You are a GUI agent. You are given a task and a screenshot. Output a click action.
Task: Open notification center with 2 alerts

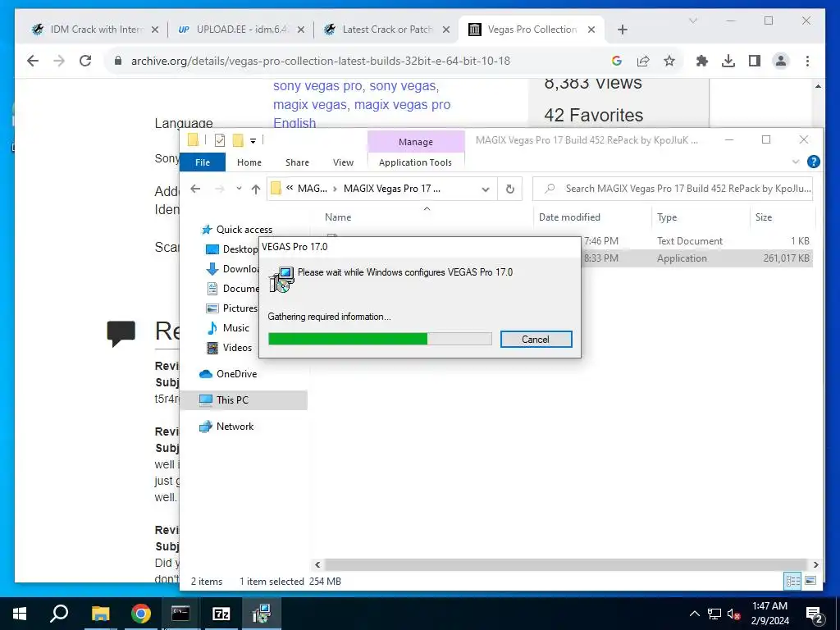point(815,615)
